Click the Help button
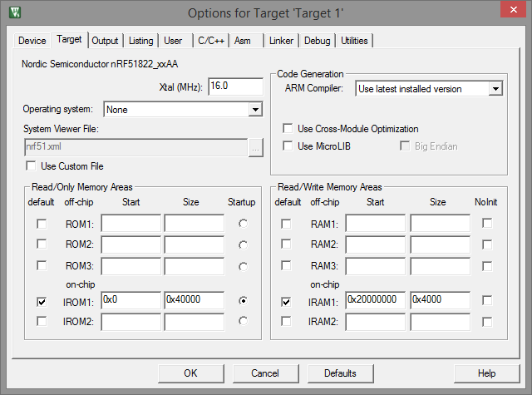532x395 pixels. pos(486,373)
